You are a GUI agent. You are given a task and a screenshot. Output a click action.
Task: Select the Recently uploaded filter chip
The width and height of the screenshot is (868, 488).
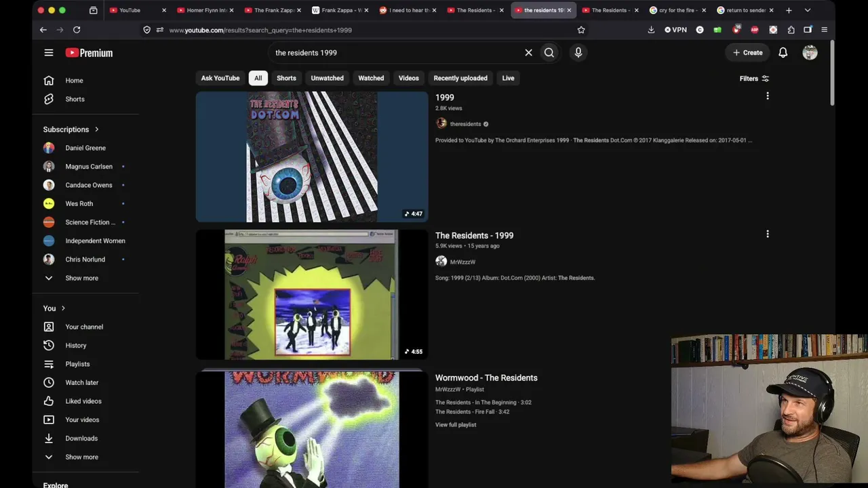tap(460, 78)
